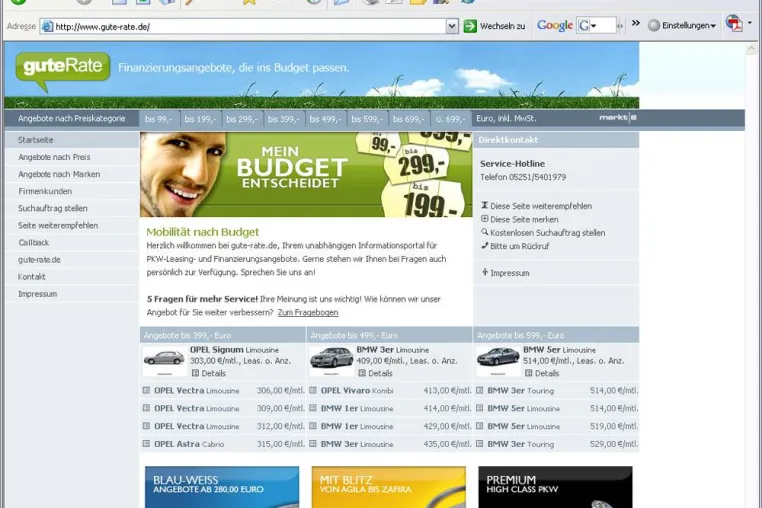Viewport: 762px width, 508px height.
Task: Click the Wechseln zu button label
Action: (502, 26)
